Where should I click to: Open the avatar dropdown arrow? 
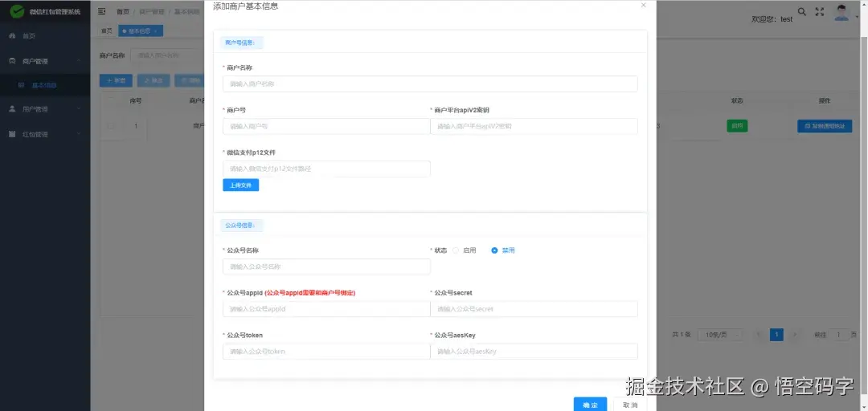point(857,17)
